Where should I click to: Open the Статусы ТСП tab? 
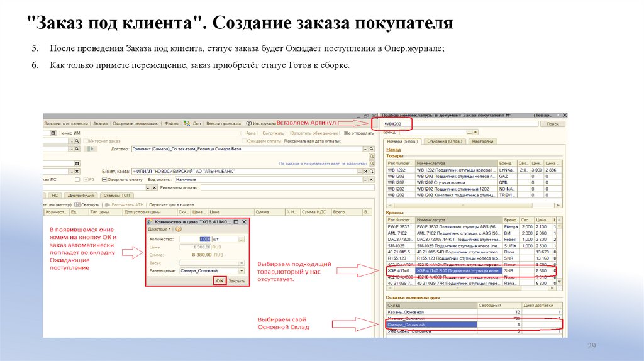click(x=116, y=196)
